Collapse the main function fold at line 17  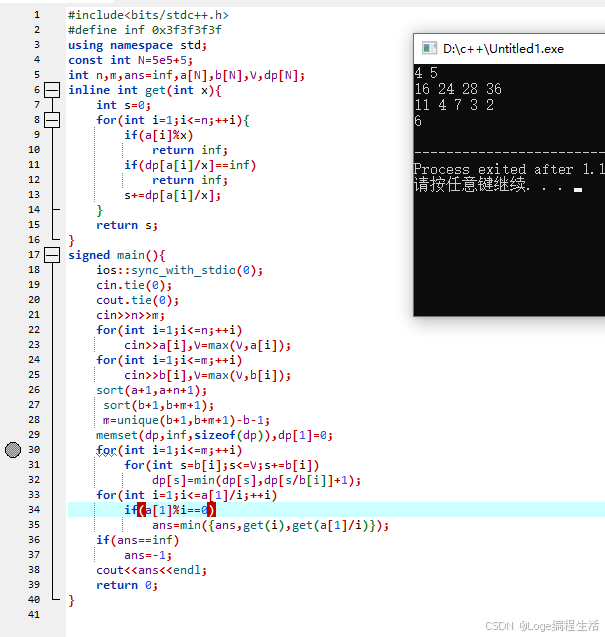(x=52, y=255)
